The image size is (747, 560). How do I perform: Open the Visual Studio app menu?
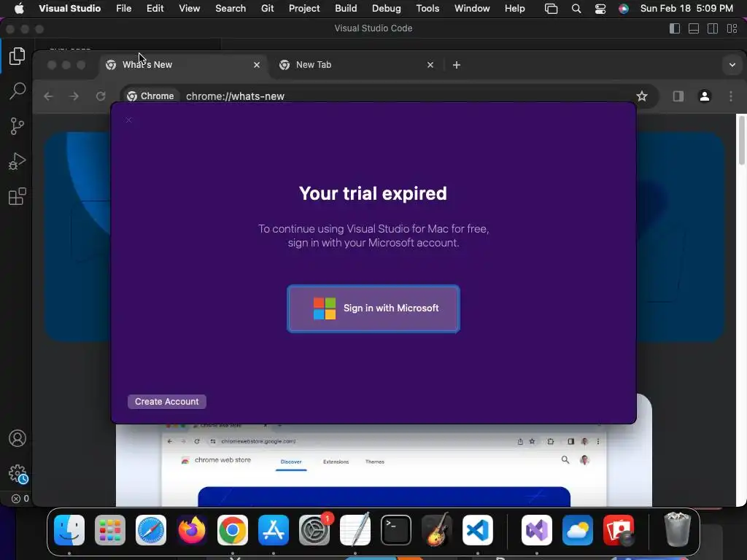pyautogui.click(x=70, y=9)
